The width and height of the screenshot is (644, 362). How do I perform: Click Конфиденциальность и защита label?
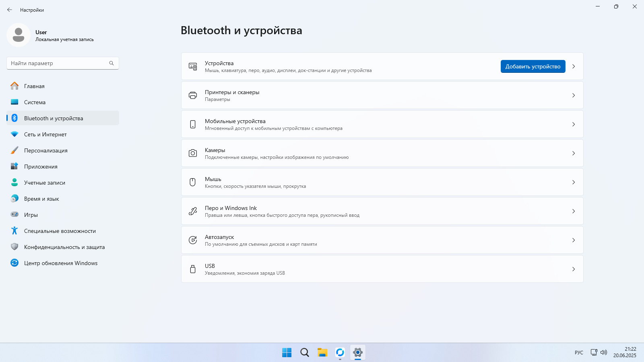point(64,247)
